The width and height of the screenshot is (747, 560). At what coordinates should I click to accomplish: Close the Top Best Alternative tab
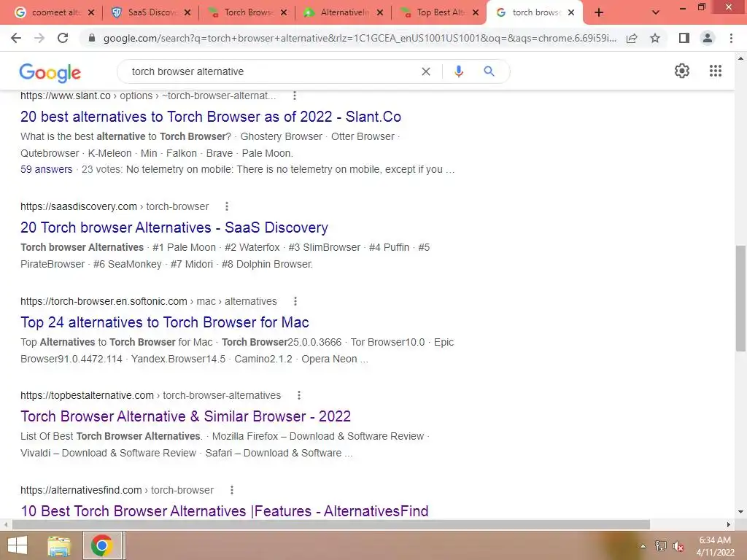click(x=476, y=13)
